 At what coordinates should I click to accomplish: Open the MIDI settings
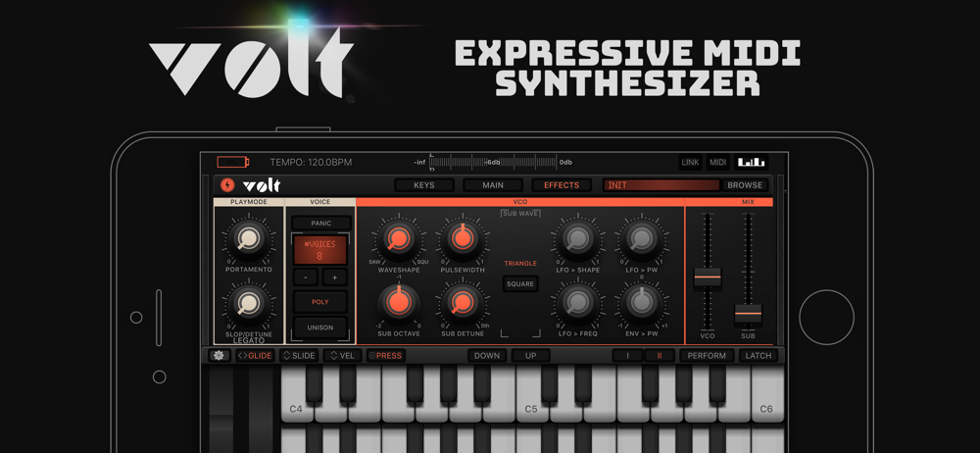pos(718,163)
